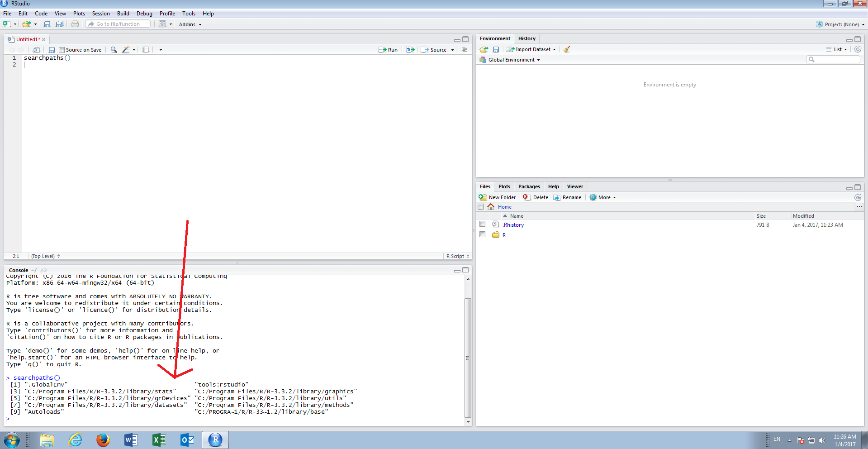Open the More dropdown in Files pane
This screenshot has width=868, height=449.
(x=602, y=197)
